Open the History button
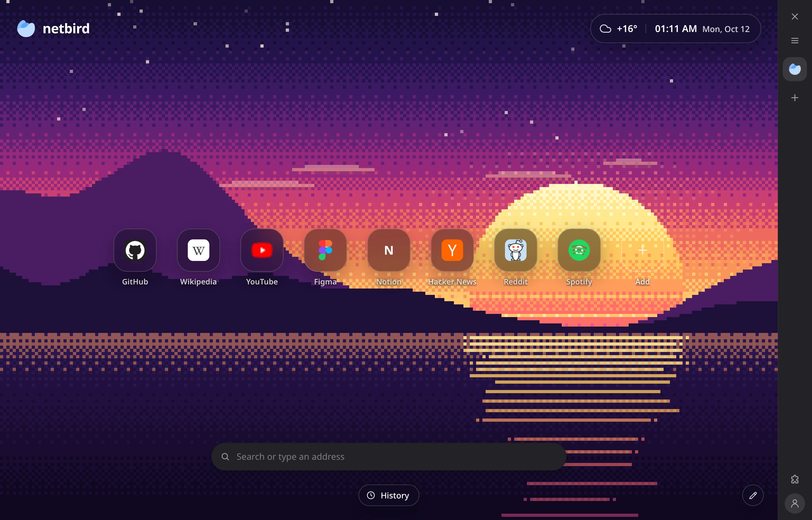 click(x=389, y=495)
